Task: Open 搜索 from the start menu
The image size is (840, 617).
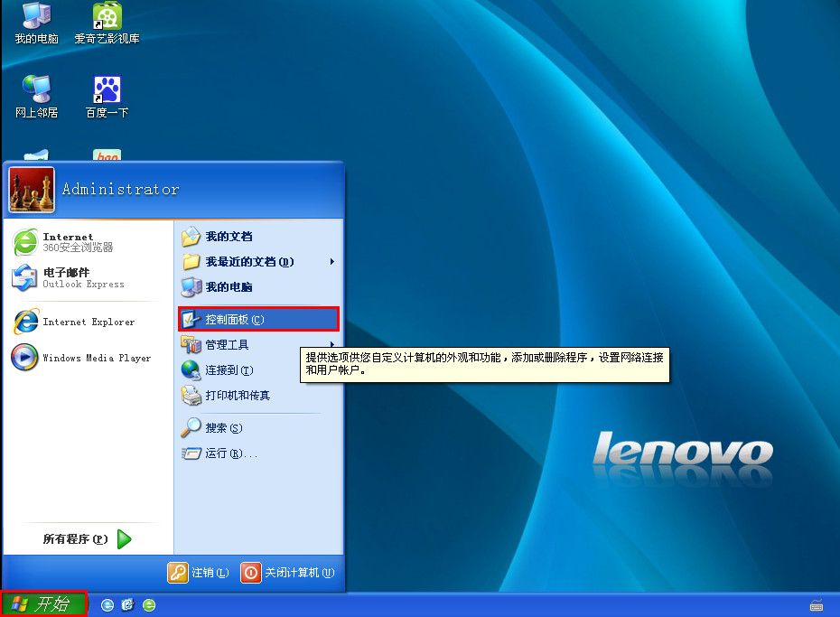Action: click(x=258, y=428)
